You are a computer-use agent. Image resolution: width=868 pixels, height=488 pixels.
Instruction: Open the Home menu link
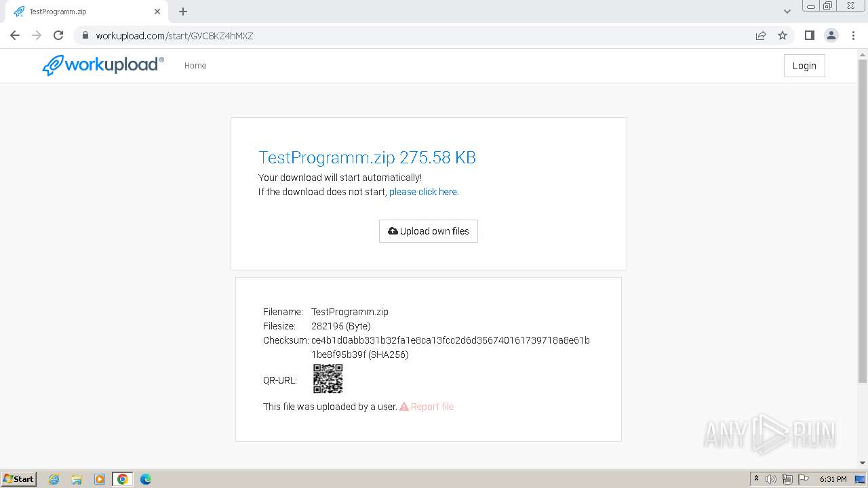pos(195,66)
